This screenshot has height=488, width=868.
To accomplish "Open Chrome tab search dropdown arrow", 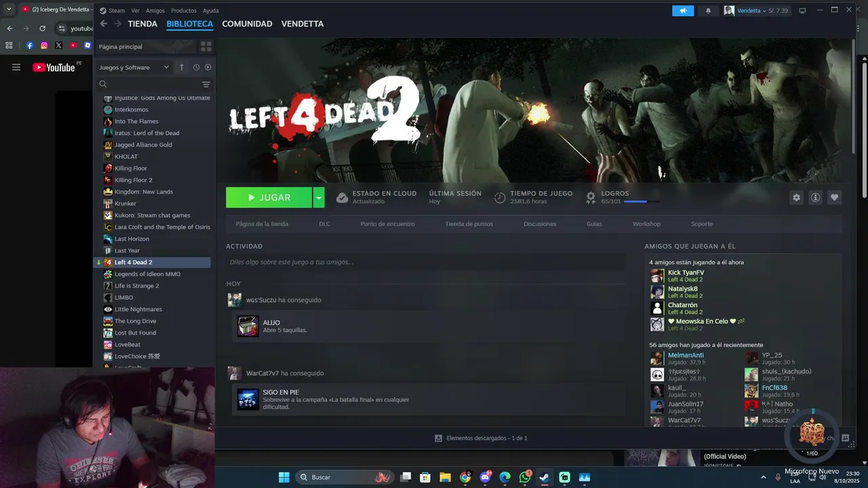I will coord(7,9).
